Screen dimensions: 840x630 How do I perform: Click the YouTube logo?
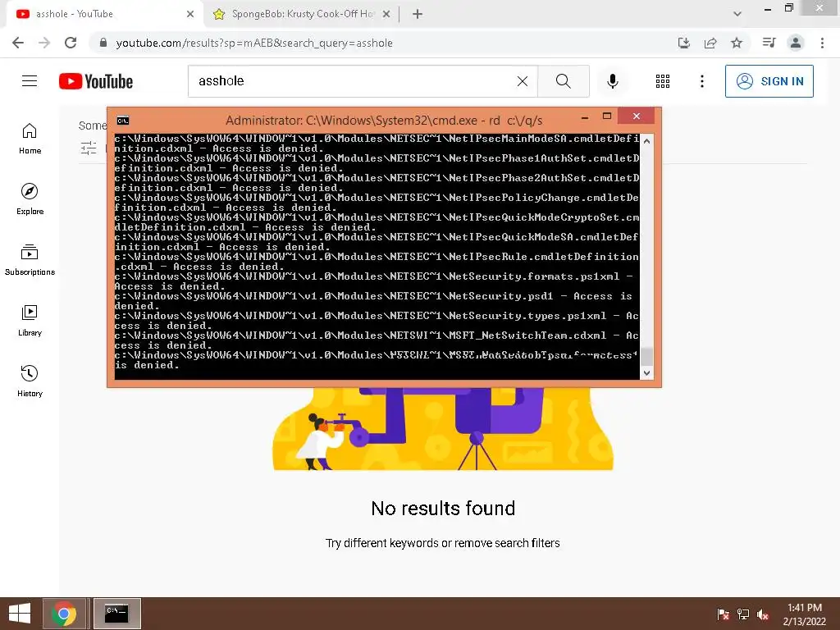(x=96, y=81)
